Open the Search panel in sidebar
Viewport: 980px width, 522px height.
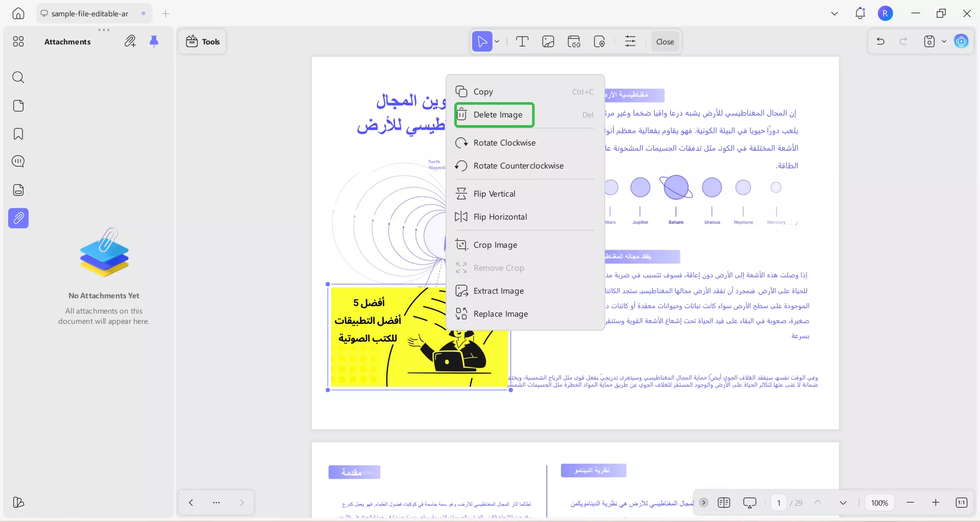pyautogui.click(x=18, y=78)
